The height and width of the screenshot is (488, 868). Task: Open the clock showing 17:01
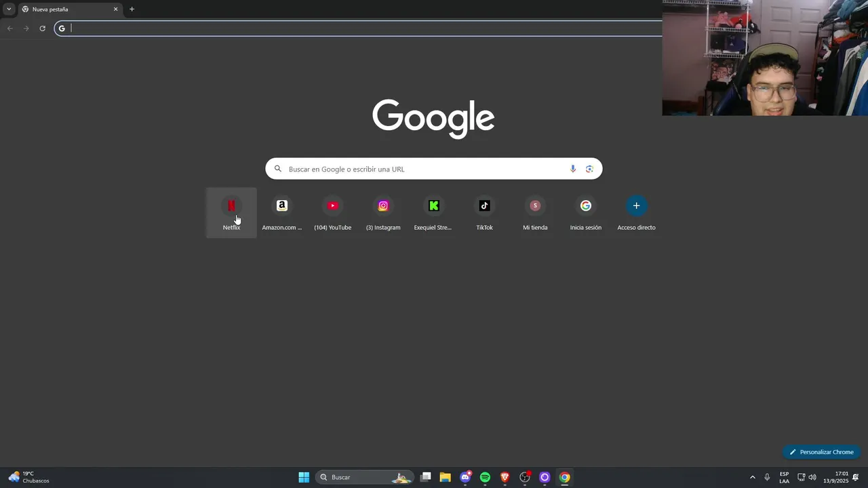point(835,477)
